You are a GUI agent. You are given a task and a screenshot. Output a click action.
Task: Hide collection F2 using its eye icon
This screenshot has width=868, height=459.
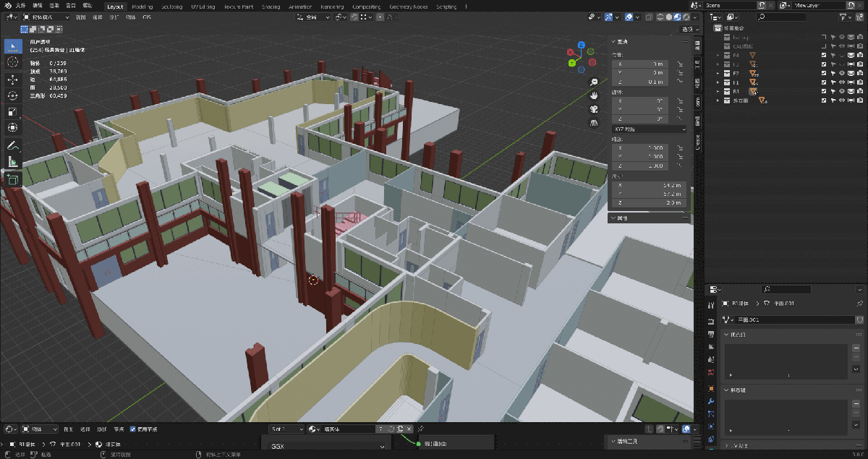(842, 72)
